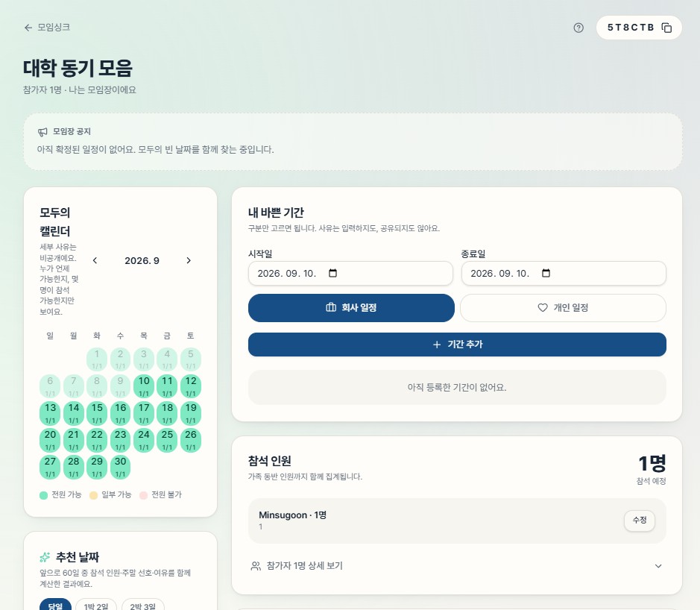Open the help question mark icon

point(578,28)
